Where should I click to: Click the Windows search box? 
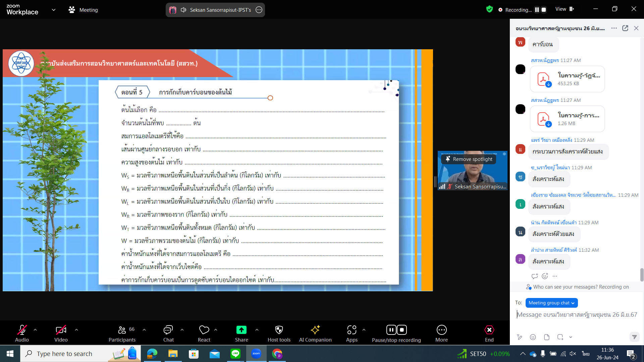[80, 354]
